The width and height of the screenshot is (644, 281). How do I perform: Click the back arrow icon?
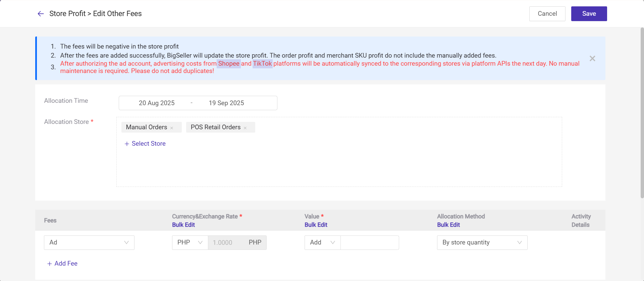41,14
